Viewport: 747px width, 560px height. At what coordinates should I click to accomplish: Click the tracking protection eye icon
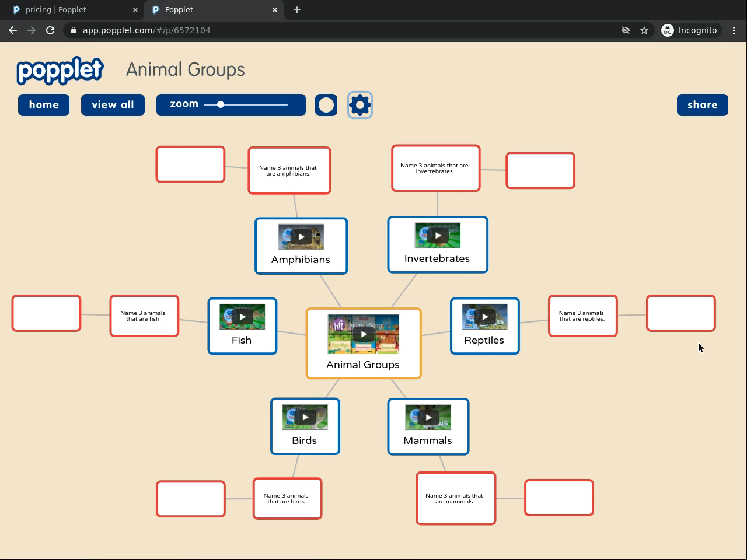pos(626,30)
